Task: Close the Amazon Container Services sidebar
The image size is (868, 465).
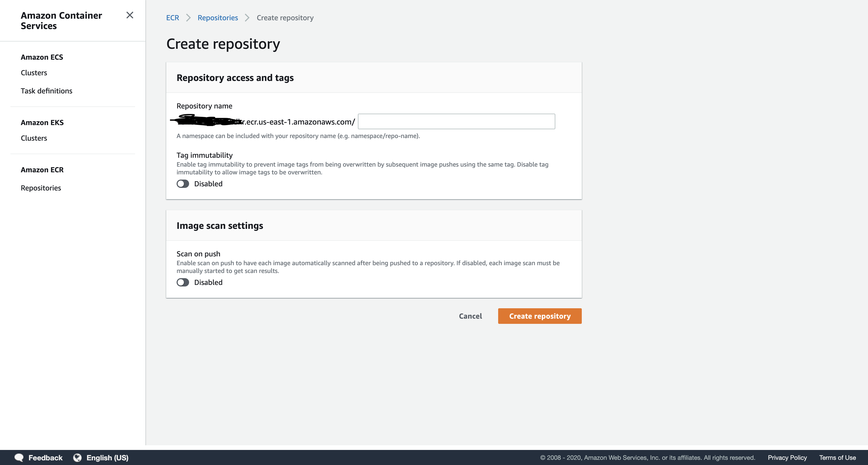Action: click(x=130, y=15)
